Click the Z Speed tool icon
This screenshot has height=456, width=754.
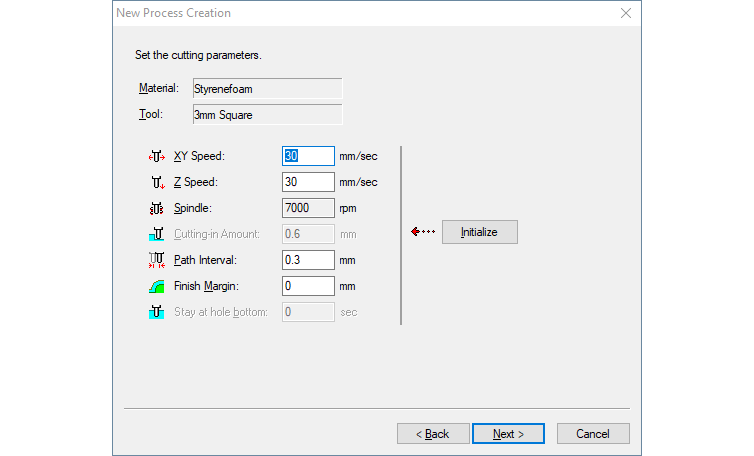pos(156,182)
